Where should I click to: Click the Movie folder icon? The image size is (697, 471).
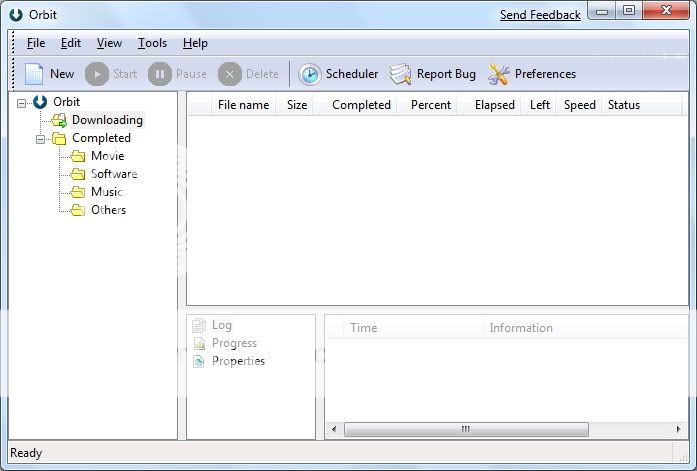[x=78, y=156]
